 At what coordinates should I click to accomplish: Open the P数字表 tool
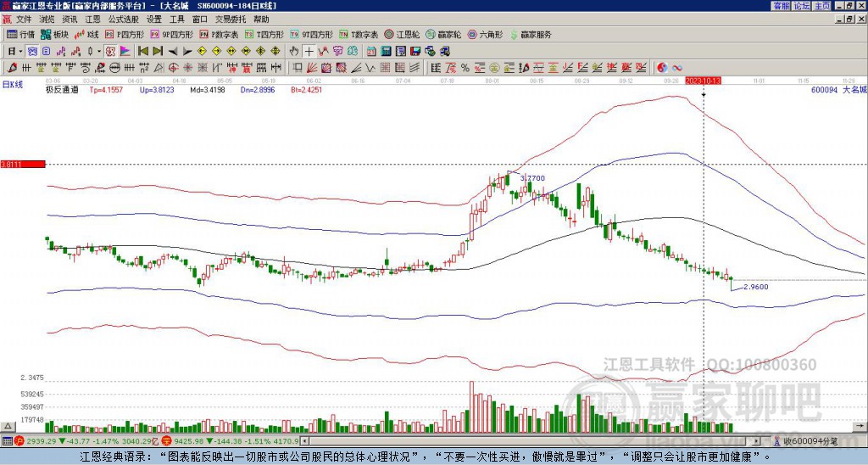(x=220, y=34)
